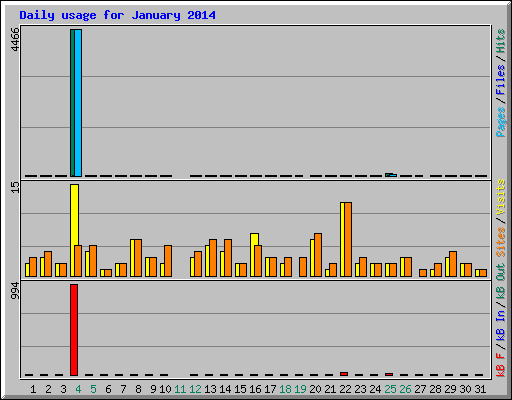The image size is (512, 400).
Task: Click the red kB F bar on day 4
Action: (74, 330)
